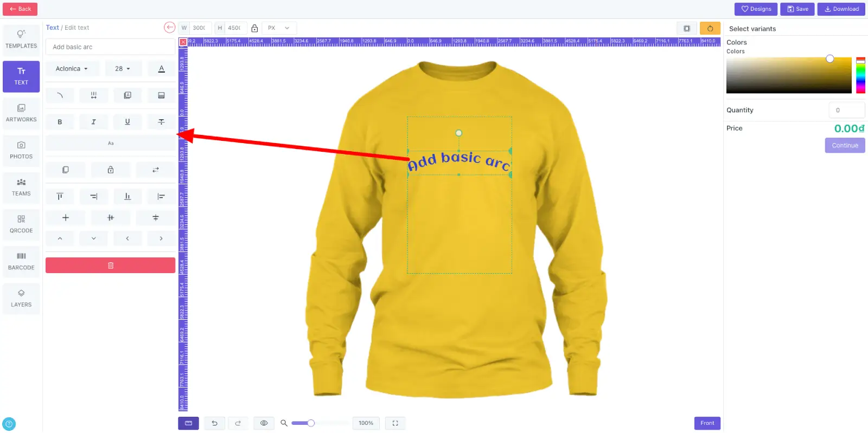Viewport: 868px width, 433px height.
Task: Open the QRCode sidebar panel
Action: (21, 224)
